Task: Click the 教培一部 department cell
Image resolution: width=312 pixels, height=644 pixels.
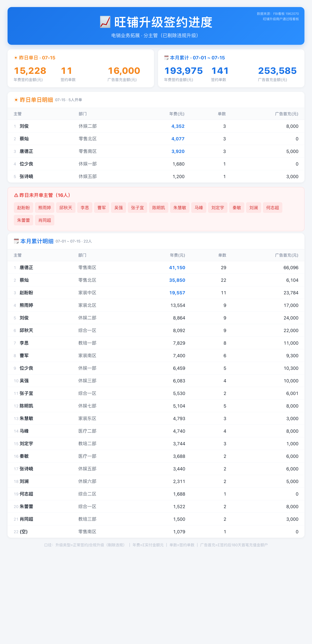Action: coord(87,343)
